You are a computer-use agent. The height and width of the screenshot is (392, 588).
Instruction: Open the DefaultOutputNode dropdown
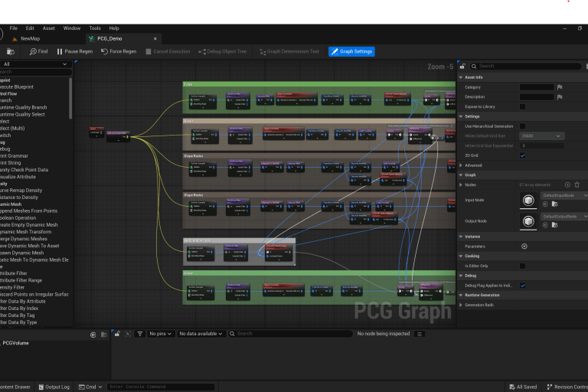pyautogui.click(x=564, y=217)
